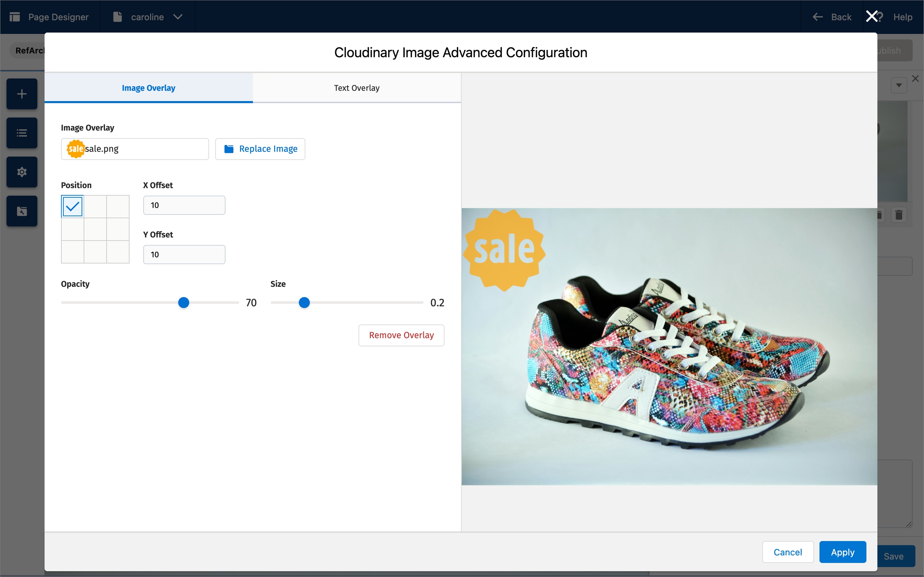Expand the caroline page dropdown
The width and height of the screenshot is (924, 577).
[178, 17]
